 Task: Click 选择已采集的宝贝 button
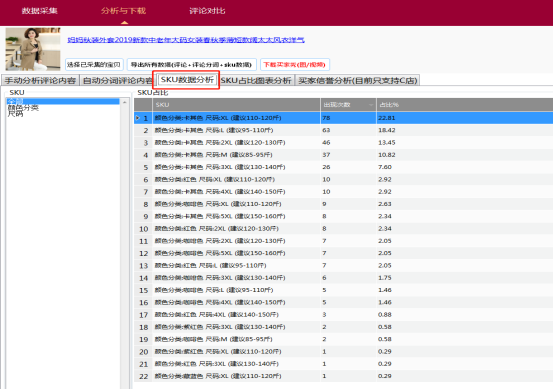(x=94, y=65)
